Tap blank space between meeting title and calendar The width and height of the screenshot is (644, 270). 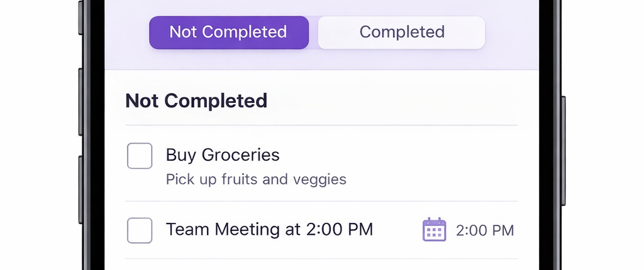point(396,230)
